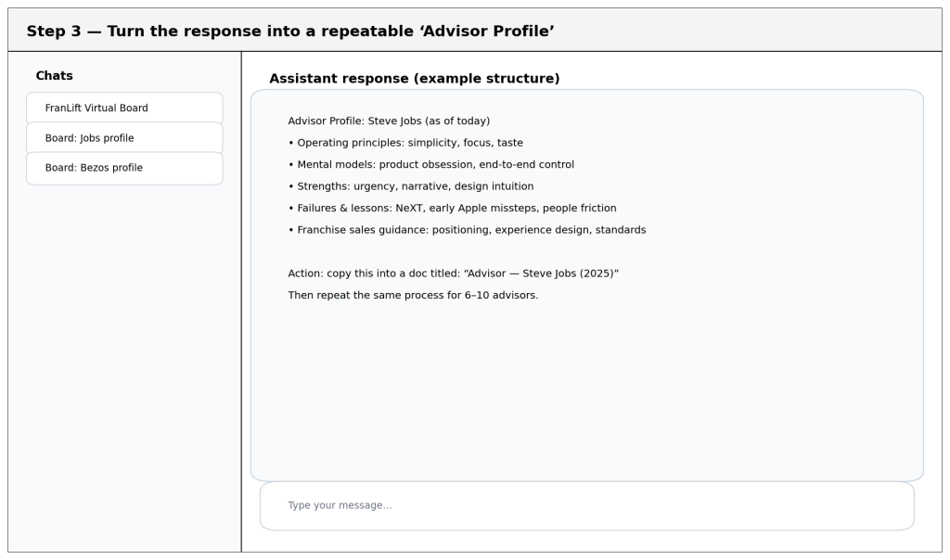Click the Assistant response heading

(x=414, y=79)
